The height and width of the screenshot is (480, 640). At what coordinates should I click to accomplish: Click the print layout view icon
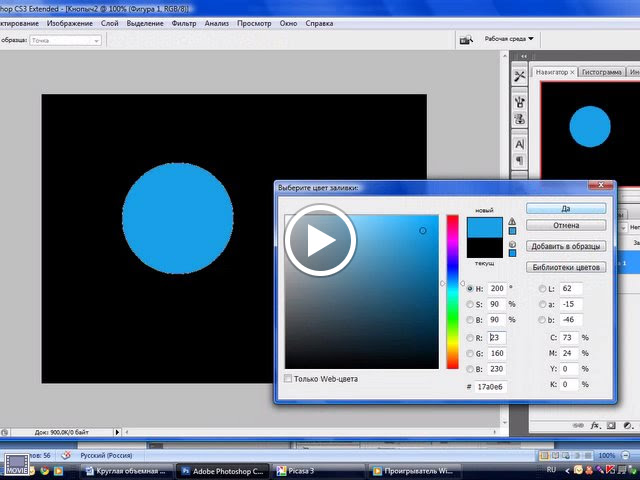pyautogui.click(x=544, y=455)
